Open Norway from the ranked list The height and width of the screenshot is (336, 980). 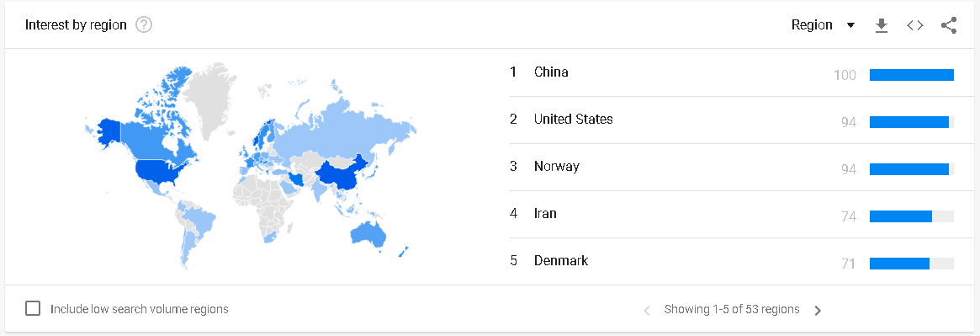click(556, 167)
